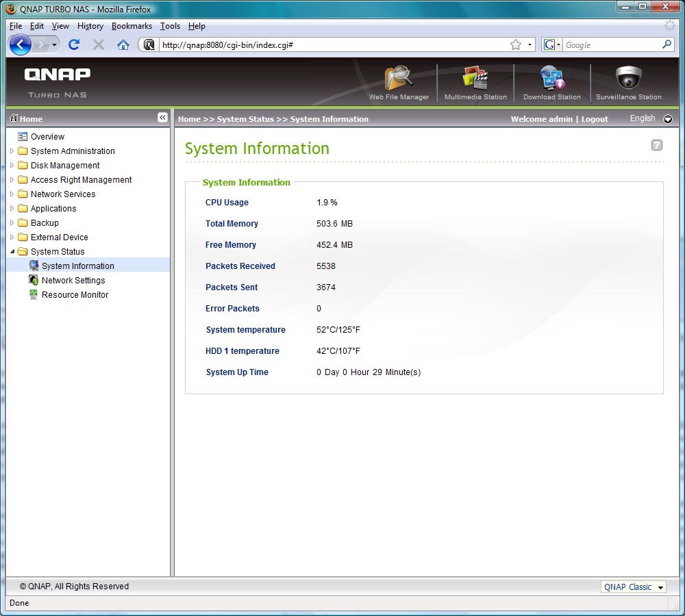
Task: Open the QNAP Classic theme dropdown
Action: (x=633, y=587)
